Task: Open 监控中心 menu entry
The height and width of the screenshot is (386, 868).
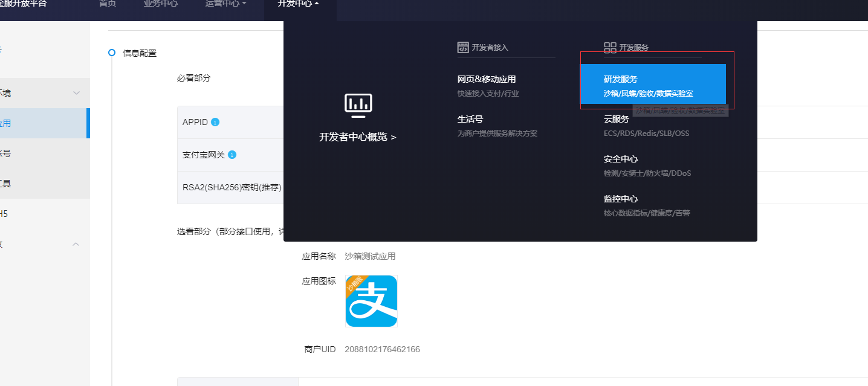Action: pyautogui.click(x=621, y=199)
